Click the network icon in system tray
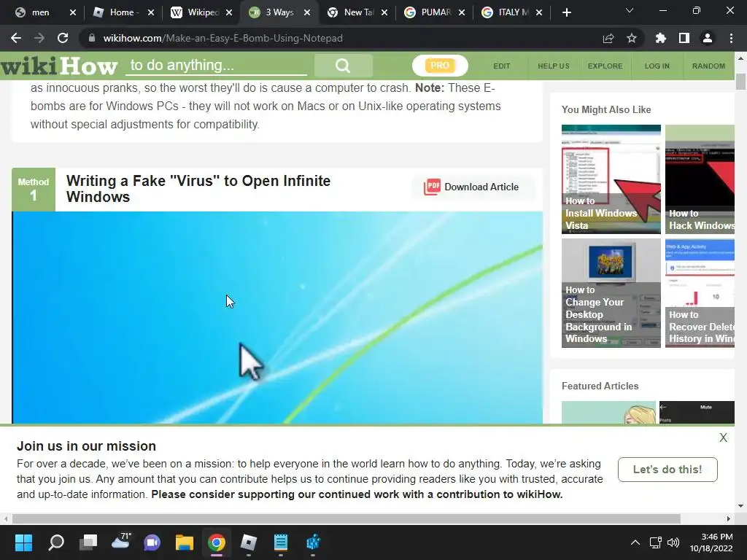The width and height of the screenshot is (747, 560). coord(656,542)
